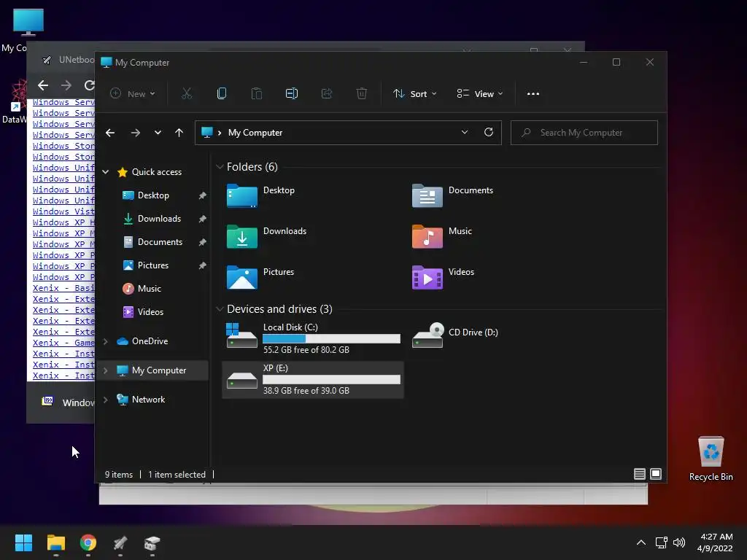Click the Local Disk (C:) usage bar

coord(332,338)
